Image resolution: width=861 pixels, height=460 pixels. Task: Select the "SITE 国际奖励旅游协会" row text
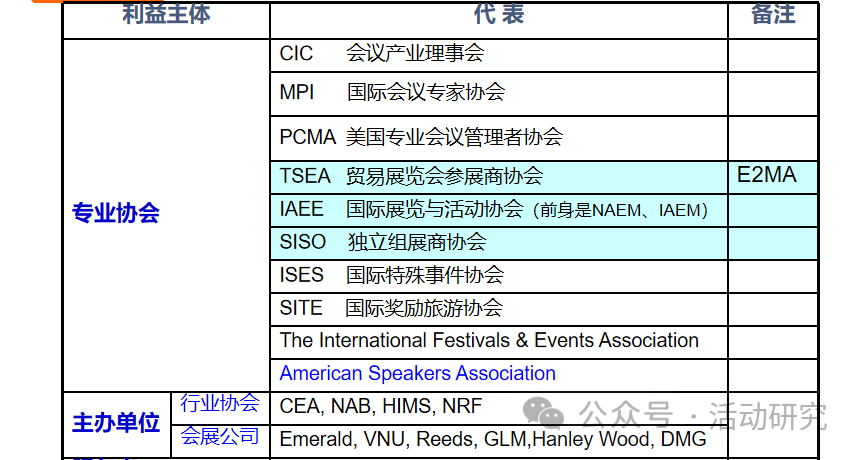(x=391, y=308)
